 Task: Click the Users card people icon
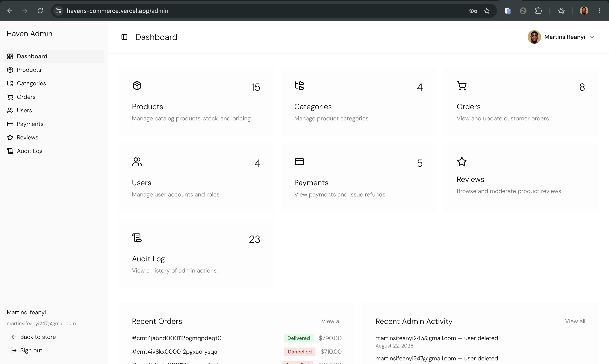pos(137,162)
